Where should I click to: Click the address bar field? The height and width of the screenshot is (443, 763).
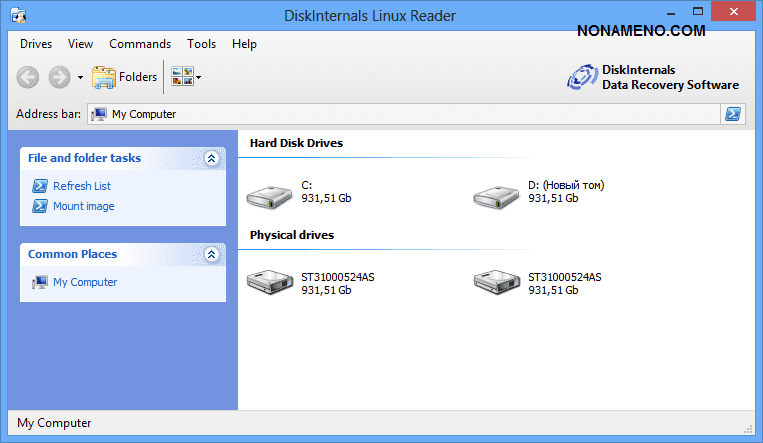[x=400, y=114]
